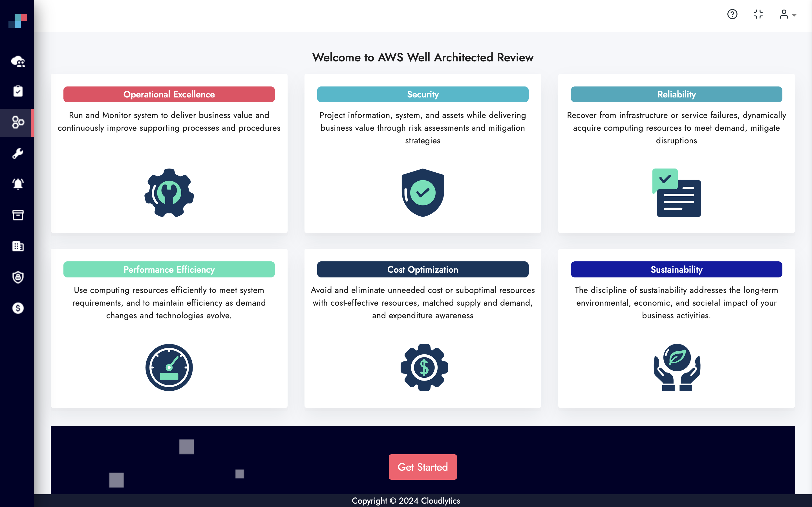
Task: Click the Operational Excellence pillar label
Action: (x=169, y=95)
